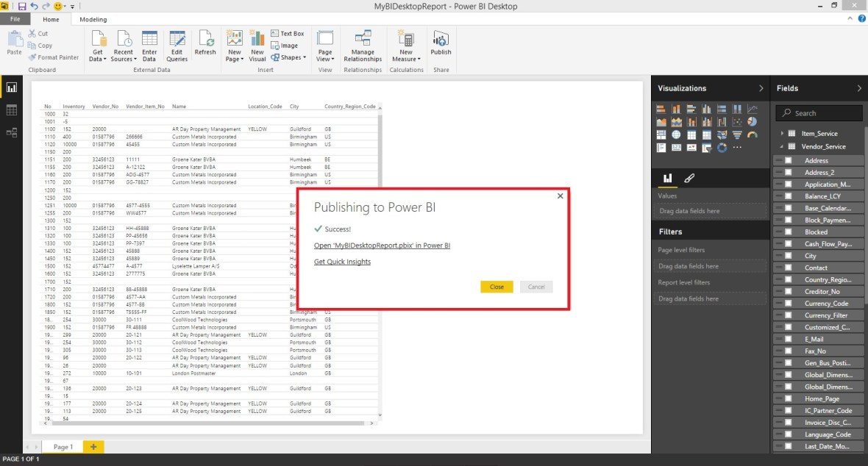Open Manage Relationships
This screenshot has height=466, width=868.
(363, 44)
